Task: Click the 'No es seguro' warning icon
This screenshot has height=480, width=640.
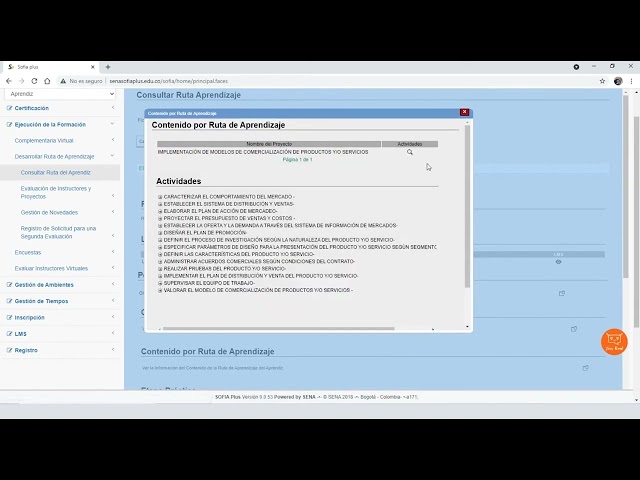Action: click(x=63, y=81)
